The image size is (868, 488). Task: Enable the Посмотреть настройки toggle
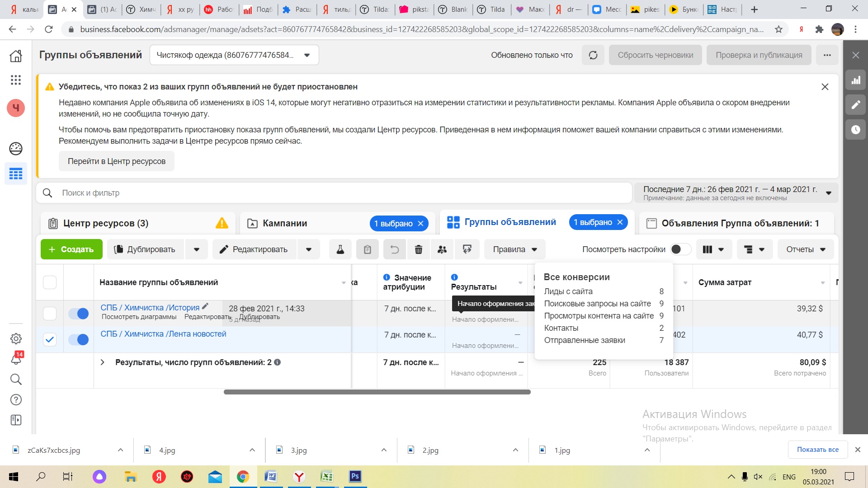pos(681,249)
